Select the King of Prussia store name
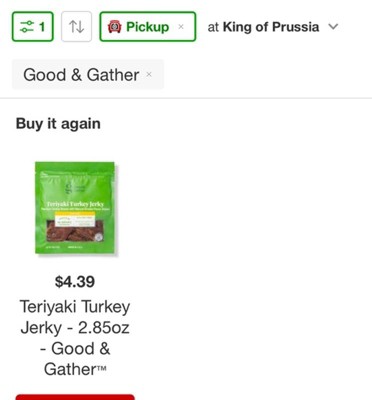 tap(271, 27)
